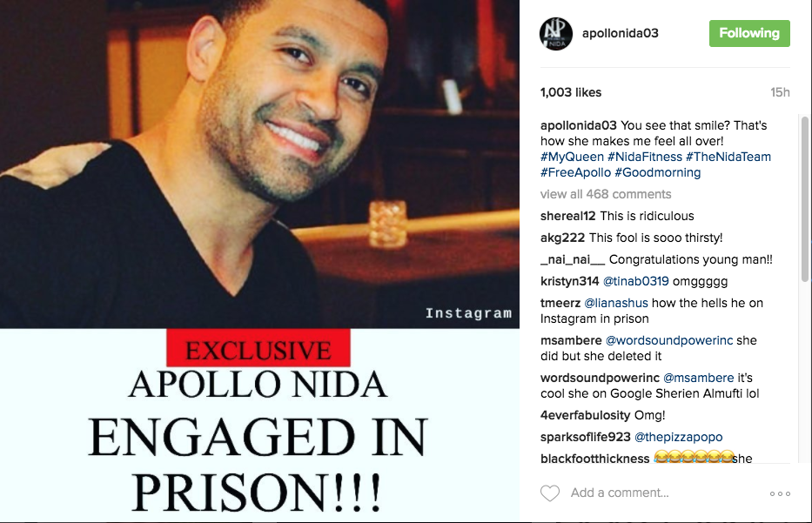Open apollonida03 username in header
Screen dimensions: 812x523
621,33
